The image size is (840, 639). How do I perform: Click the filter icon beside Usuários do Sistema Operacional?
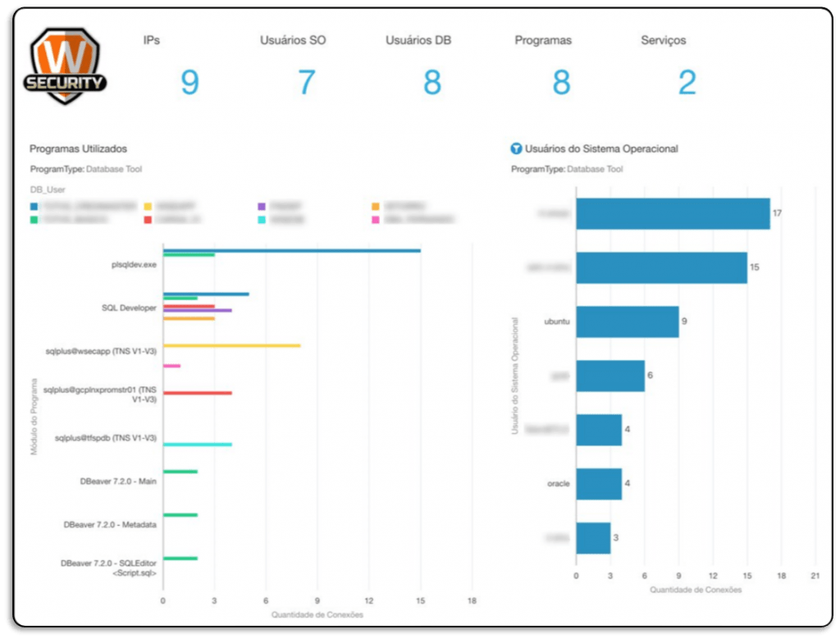point(516,148)
